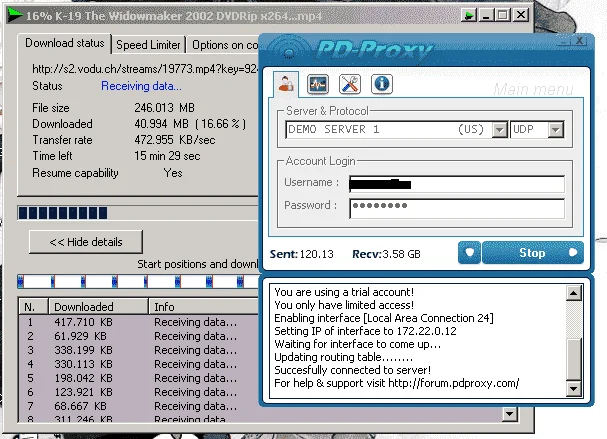Click the N. column header
The width and height of the screenshot is (607, 439).
click(x=33, y=307)
